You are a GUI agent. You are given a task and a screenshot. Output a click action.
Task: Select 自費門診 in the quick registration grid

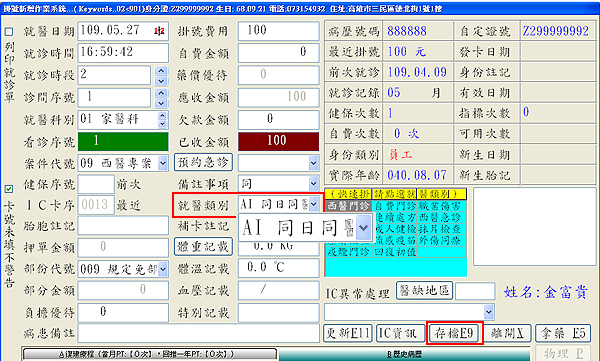coord(395,206)
